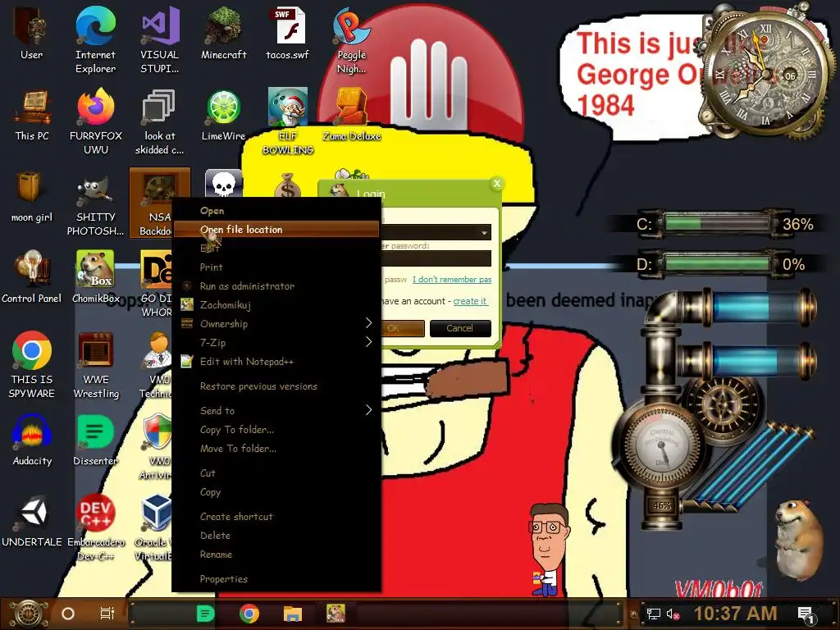Open Task View in the taskbar
The width and height of the screenshot is (840, 630).
107,614
